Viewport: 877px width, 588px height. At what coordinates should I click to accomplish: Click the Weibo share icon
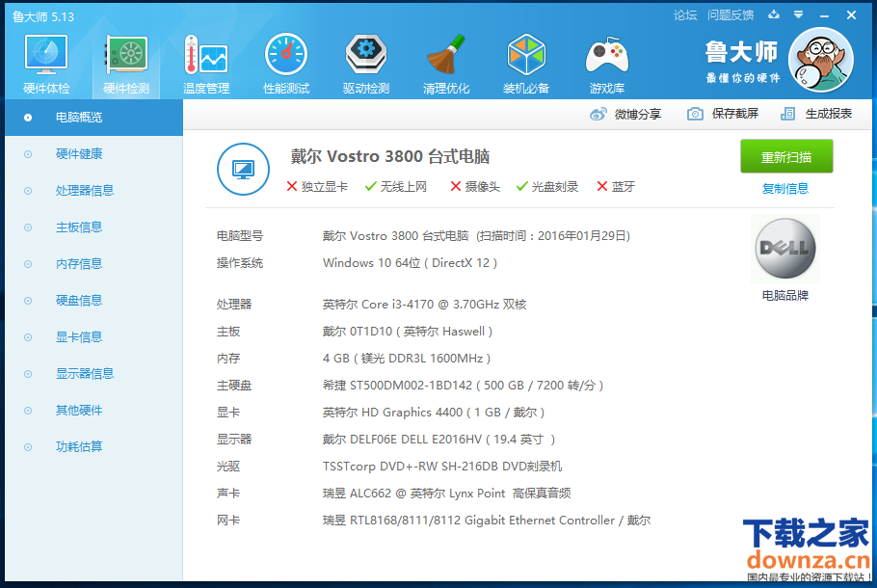tap(598, 114)
